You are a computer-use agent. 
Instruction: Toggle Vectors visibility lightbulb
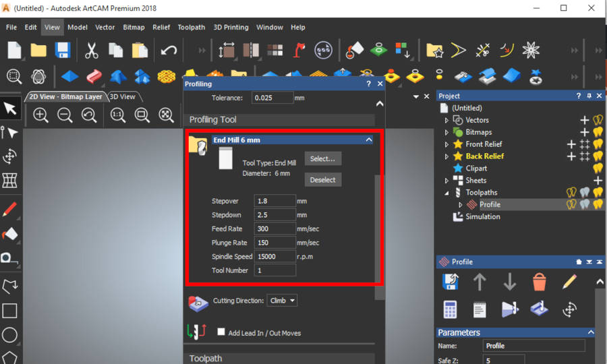tap(598, 120)
